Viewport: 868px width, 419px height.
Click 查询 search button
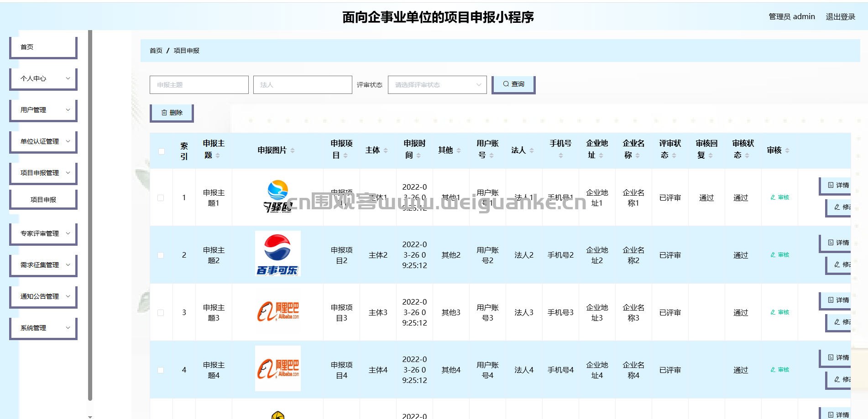click(x=513, y=84)
